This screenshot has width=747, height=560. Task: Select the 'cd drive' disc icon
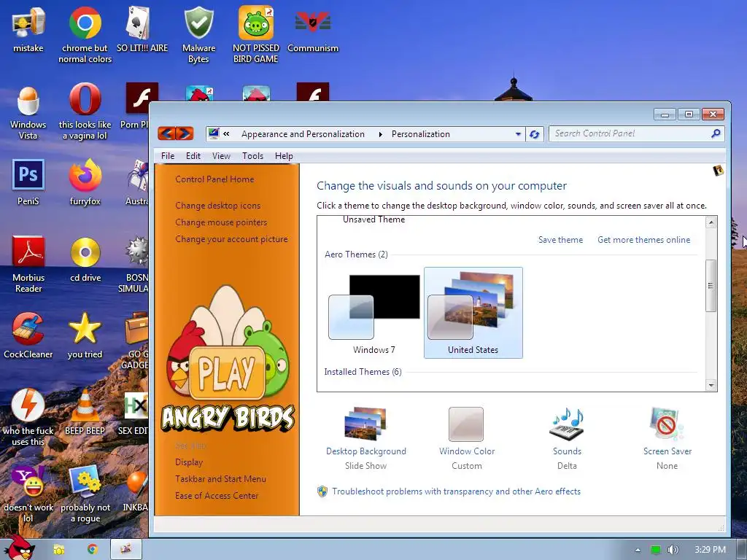tap(85, 260)
